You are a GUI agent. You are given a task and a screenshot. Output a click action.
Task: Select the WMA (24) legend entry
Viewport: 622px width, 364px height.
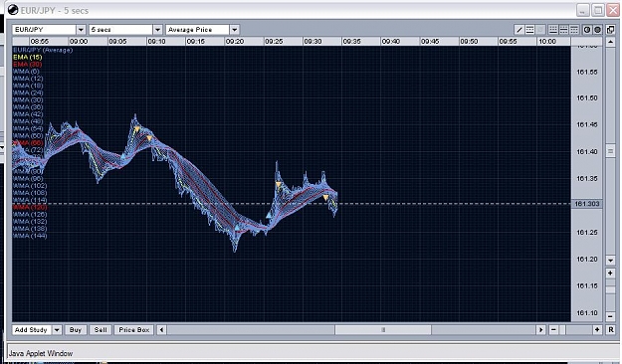click(x=28, y=92)
